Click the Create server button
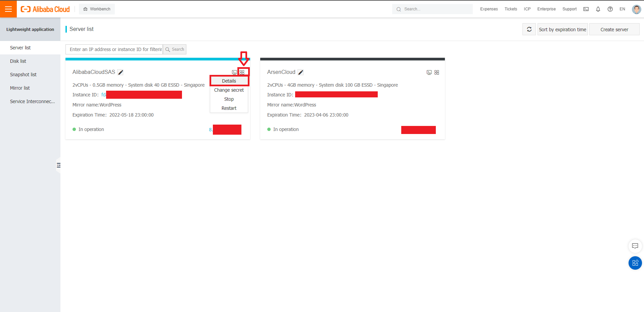The image size is (644, 312). tap(614, 29)
